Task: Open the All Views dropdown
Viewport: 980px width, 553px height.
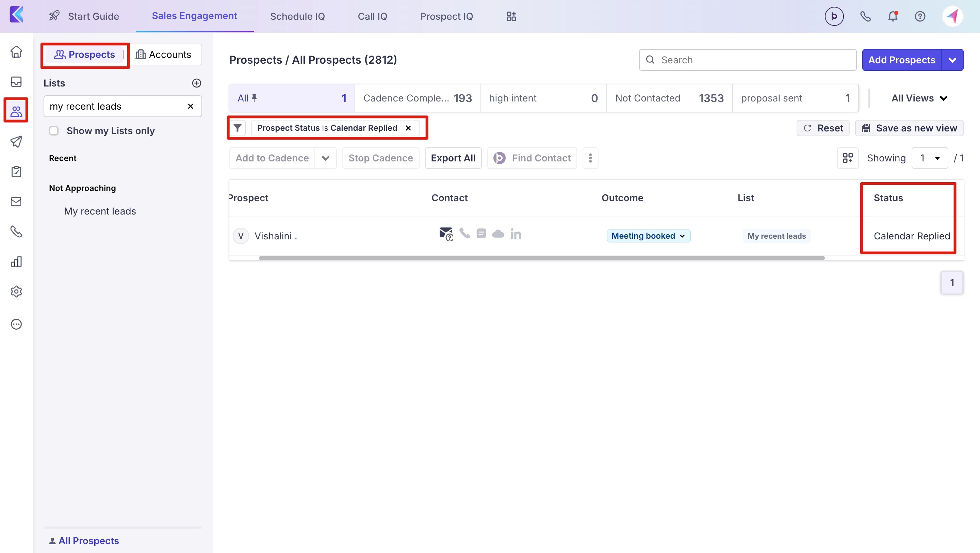Action: point(919,98)
